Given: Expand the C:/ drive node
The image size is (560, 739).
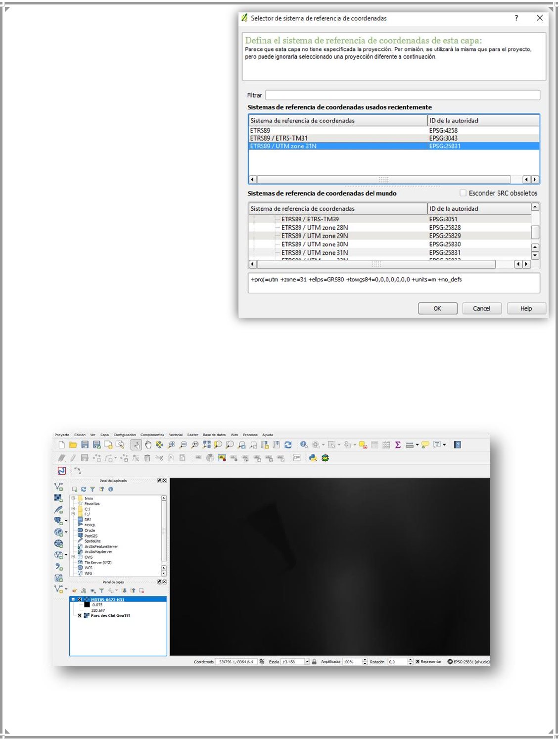Looking at the screenshot, I should coord(73,508).
